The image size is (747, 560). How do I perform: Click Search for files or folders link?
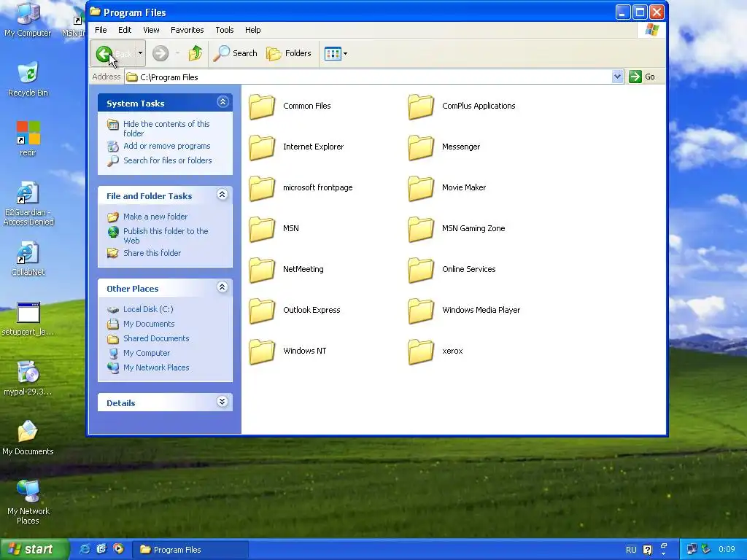coord(168,160)
